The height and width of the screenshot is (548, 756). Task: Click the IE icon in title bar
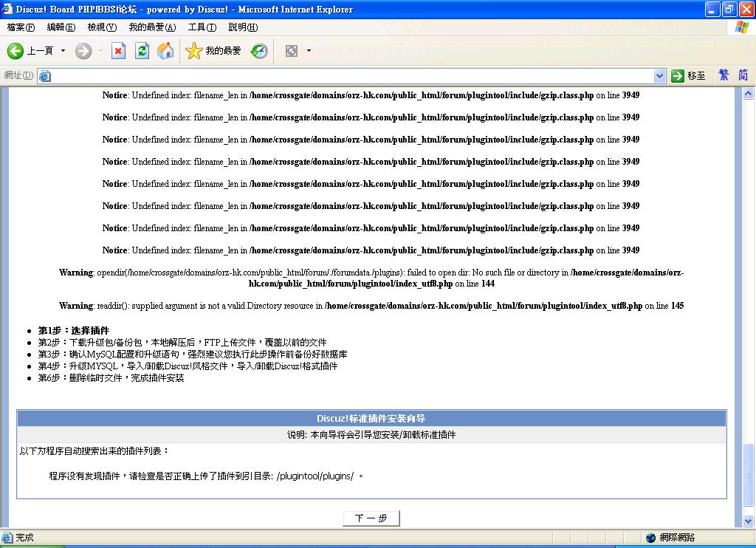(7, 9)
